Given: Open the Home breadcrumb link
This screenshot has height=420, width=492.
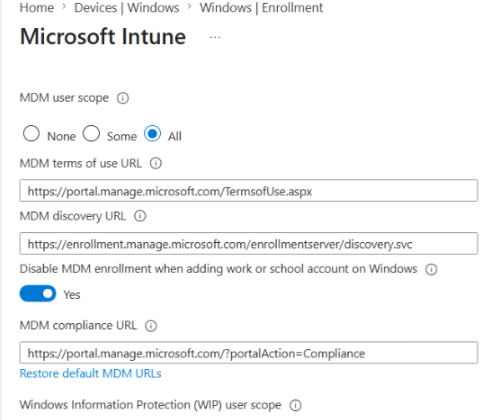Looking at the screenshot, I should point(37,7).
